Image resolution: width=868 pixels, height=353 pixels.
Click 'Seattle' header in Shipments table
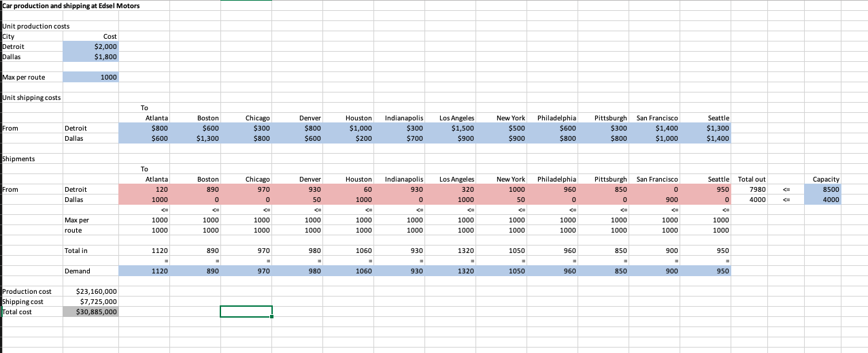(x=718, y=179)
